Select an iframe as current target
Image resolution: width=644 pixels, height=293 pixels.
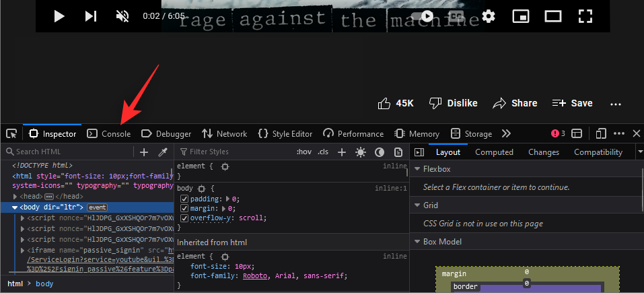(x=577, y=133)
